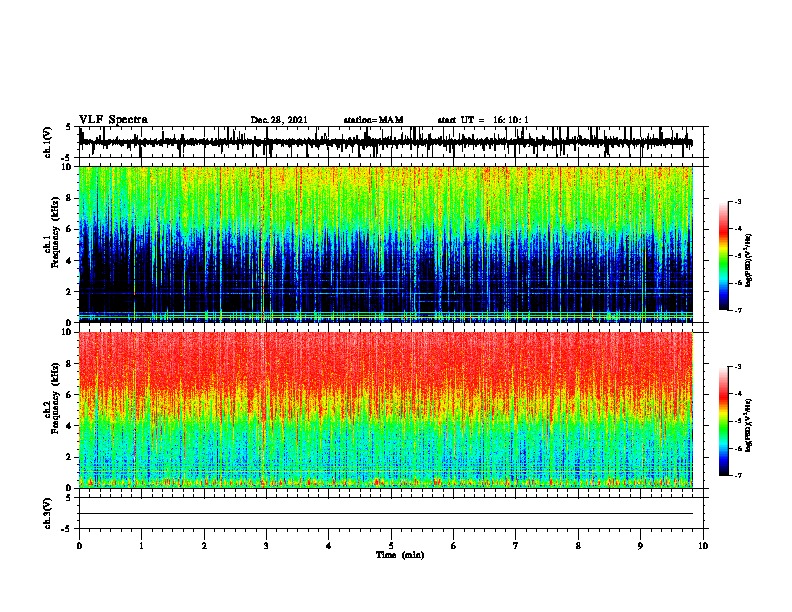Click the "station=MAM" label
This screenshot has height=612, width=792.
click(373, 120)
